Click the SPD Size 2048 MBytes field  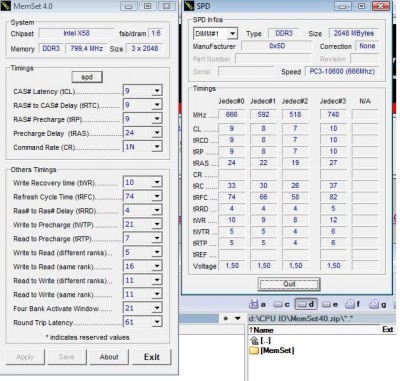pyautogui.click(x=354, y=33)
